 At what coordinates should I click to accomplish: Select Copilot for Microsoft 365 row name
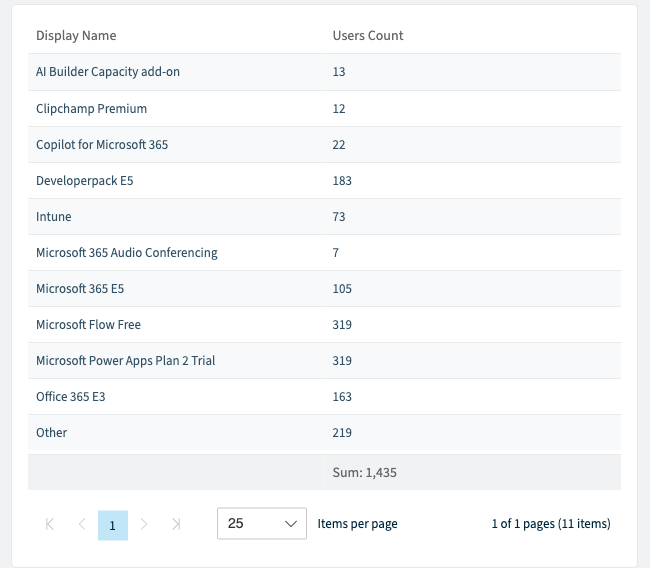(102, 145)
